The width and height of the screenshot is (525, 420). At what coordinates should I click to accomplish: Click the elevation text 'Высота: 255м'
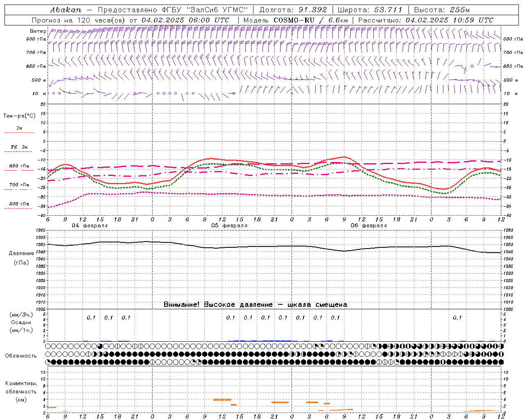[442, 9]
